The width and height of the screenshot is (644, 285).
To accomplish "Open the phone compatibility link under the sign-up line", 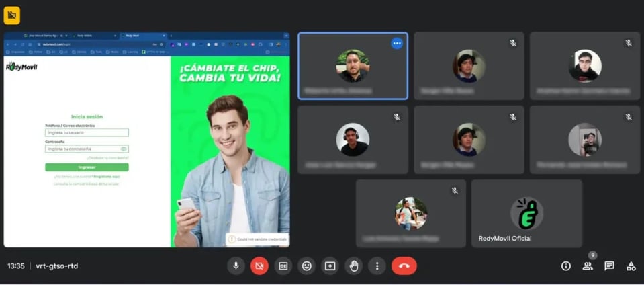I will click(x=86, y=184).
